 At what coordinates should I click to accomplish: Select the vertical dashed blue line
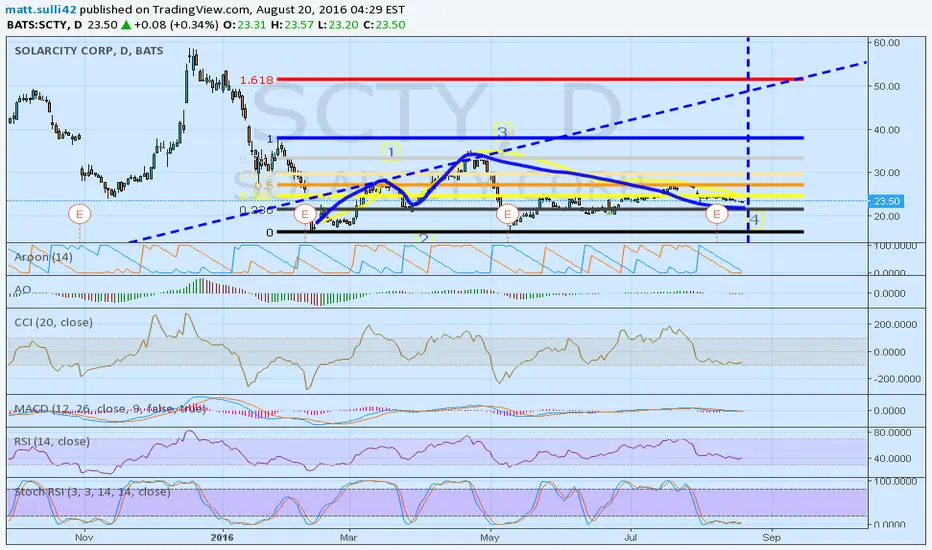[748, 140]
